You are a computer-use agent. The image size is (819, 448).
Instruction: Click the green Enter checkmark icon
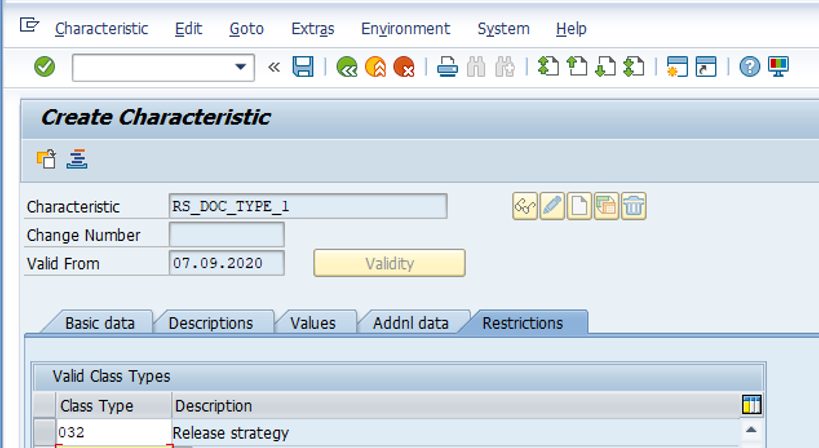click(x=44, y=67)
